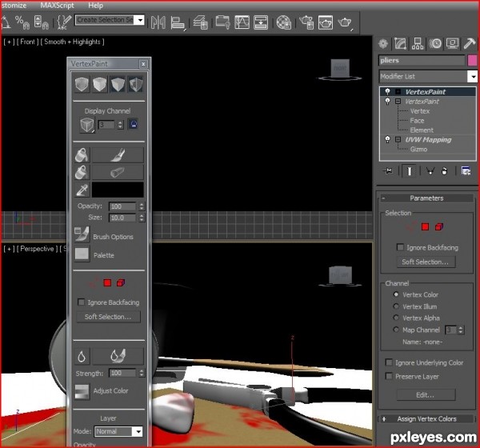Viewport: 480px width, 448px height.
Task: Click the Edit... button
Action: coord(426,394)
